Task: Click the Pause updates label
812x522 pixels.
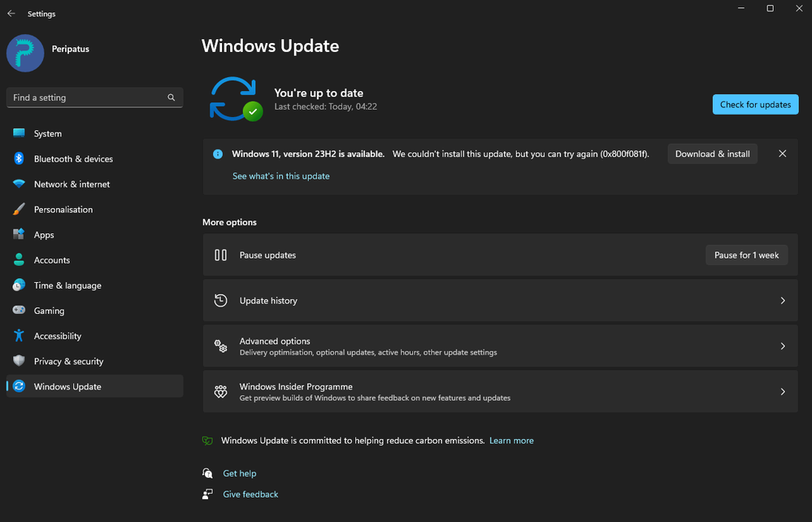Action: click(x=267, y=255)
